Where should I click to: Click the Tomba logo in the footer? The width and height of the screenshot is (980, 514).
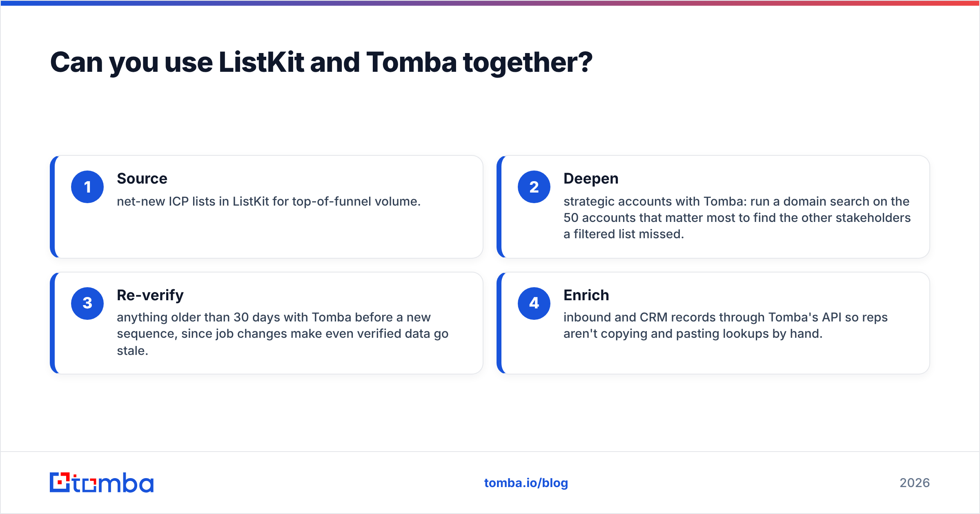click(x=102, y=483)
